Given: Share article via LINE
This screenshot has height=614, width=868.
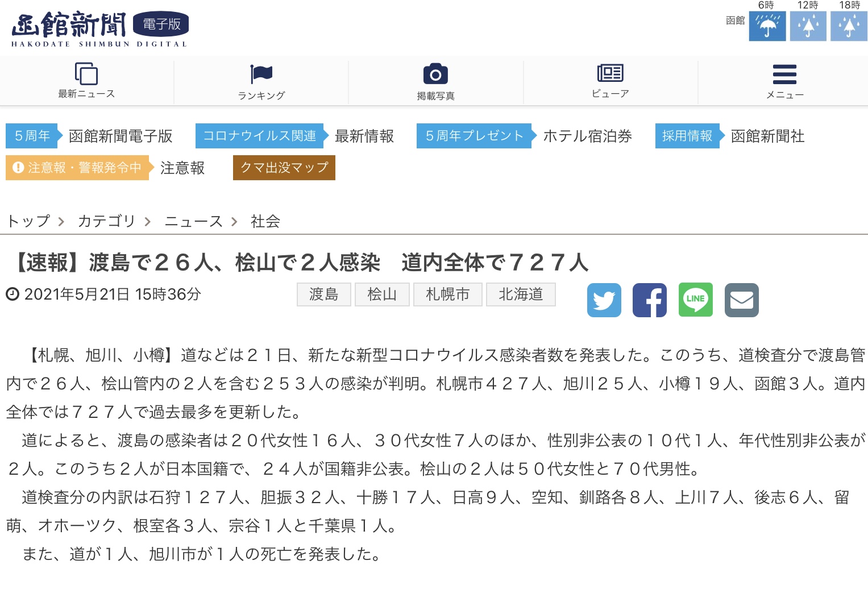Looking at the screenshot, I should tap(696, 300).
